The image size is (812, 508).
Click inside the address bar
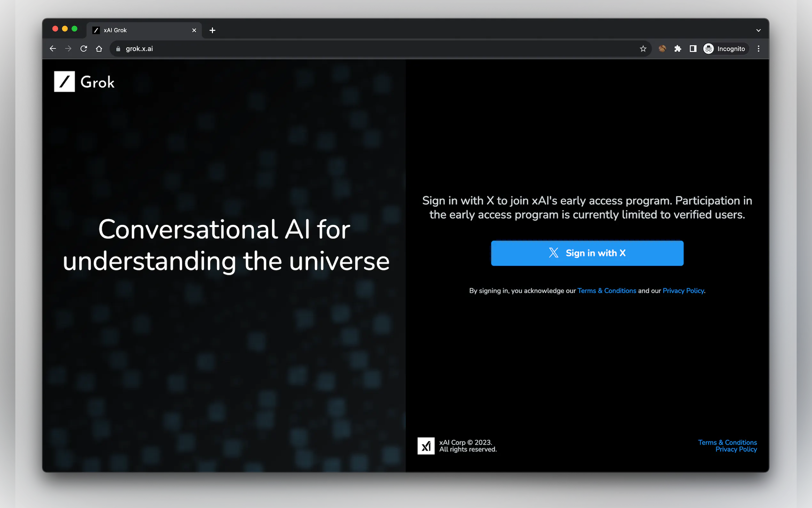pyautogui.click(x=235, y=48)
